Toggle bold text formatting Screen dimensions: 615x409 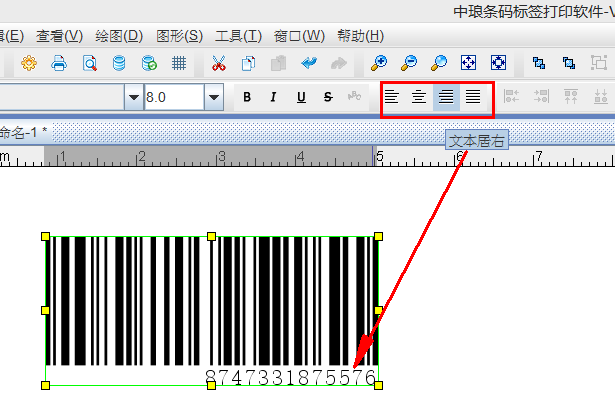tap(247, 97)
